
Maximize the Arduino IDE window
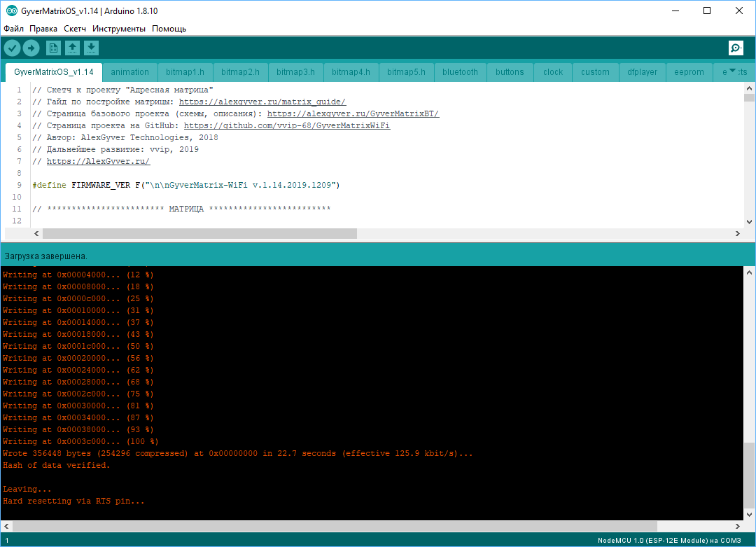point(707,11)
